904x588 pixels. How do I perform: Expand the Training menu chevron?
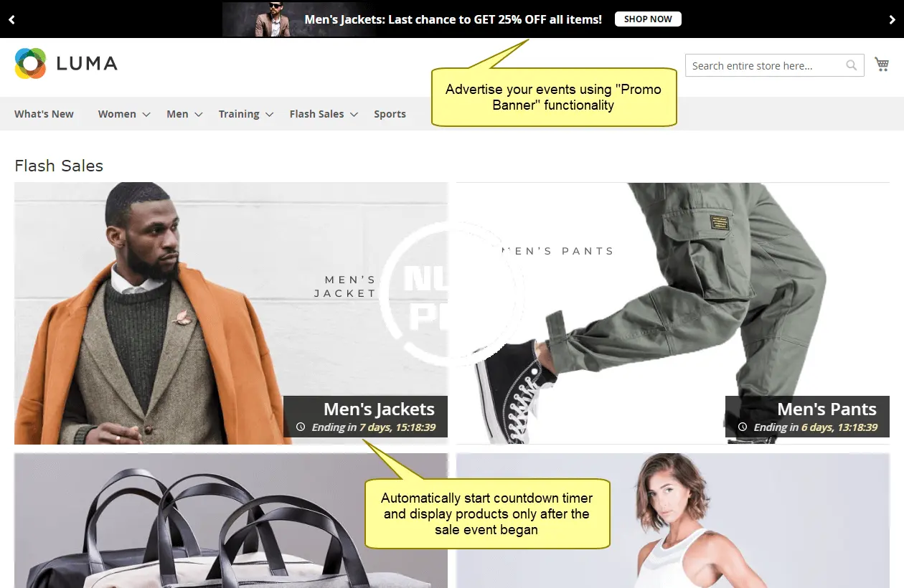[270, 115]
